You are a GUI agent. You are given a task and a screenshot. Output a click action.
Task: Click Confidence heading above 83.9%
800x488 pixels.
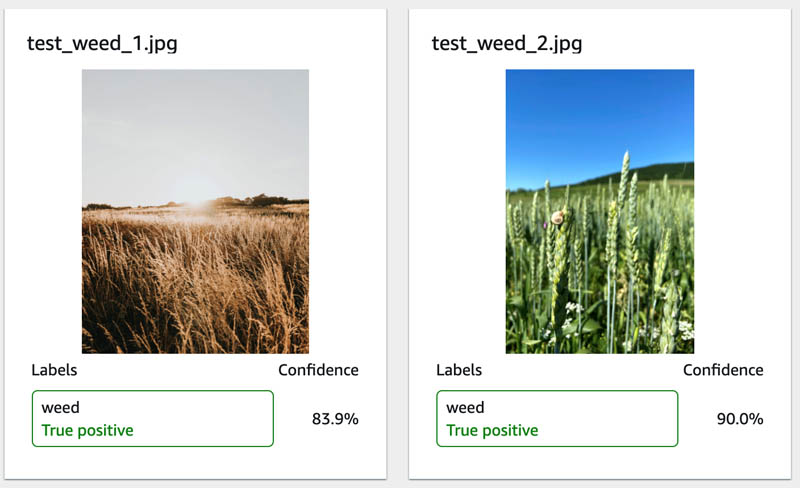(318, 370)
